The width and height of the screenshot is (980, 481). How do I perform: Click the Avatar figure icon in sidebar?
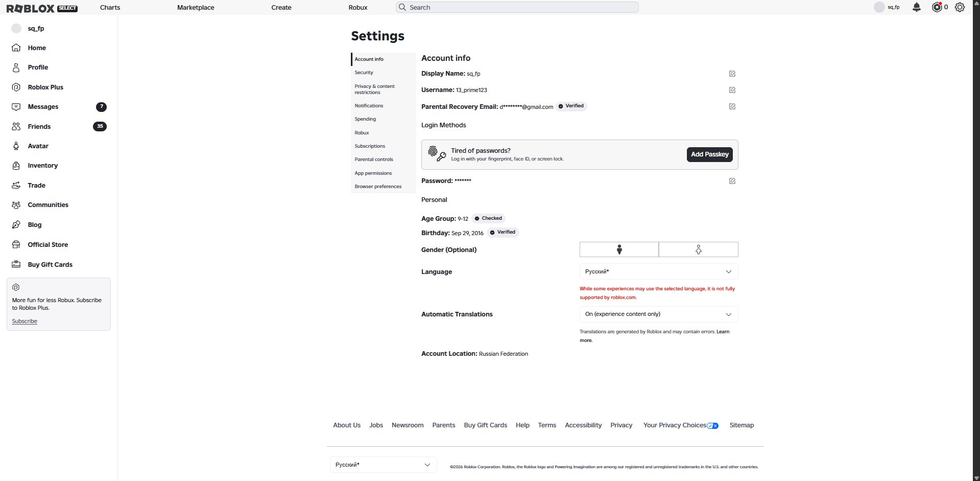pyautogui.click(x=16, y=146)
